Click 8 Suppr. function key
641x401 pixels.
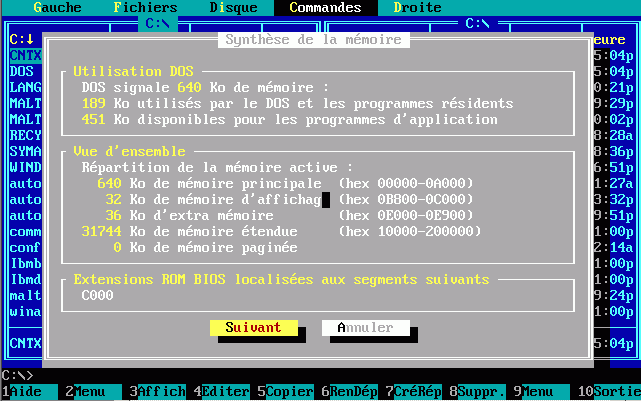coord(477,392)
